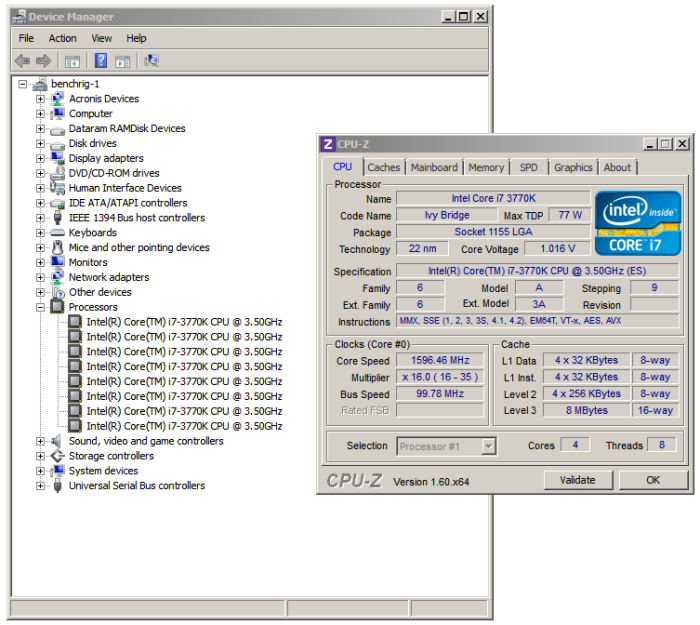Collapse the Processors node
The height and width of the screenshot is (625, 700).
(40, 307)
